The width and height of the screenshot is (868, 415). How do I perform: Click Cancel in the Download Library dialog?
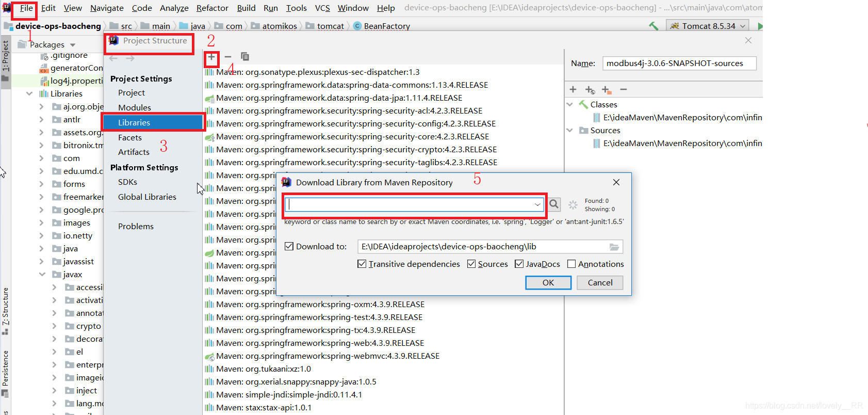pos(600,282)
